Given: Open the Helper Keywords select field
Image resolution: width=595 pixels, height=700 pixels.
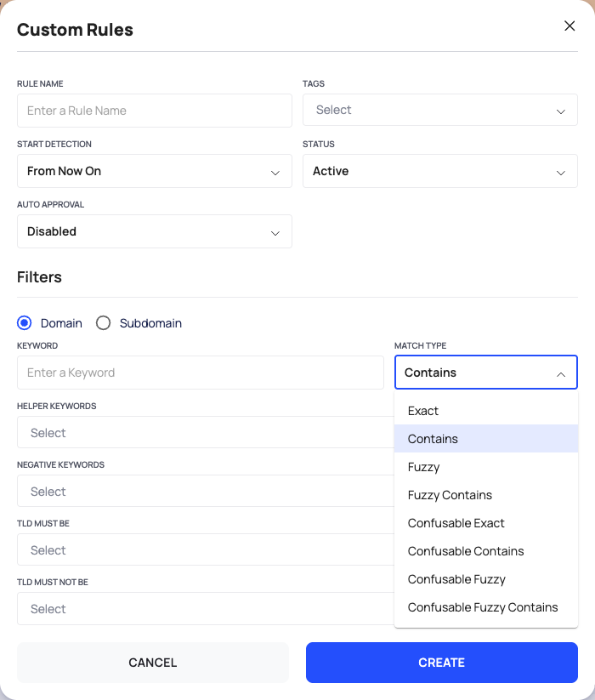Looking at the screenshot, I should click(x=206, y=432).
